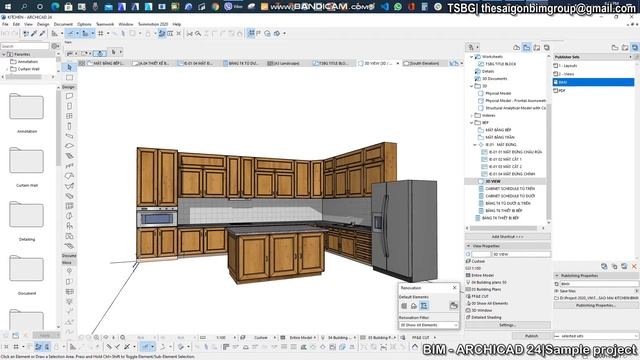Select the 3D VIEW item in Navigator

[493, 181]
